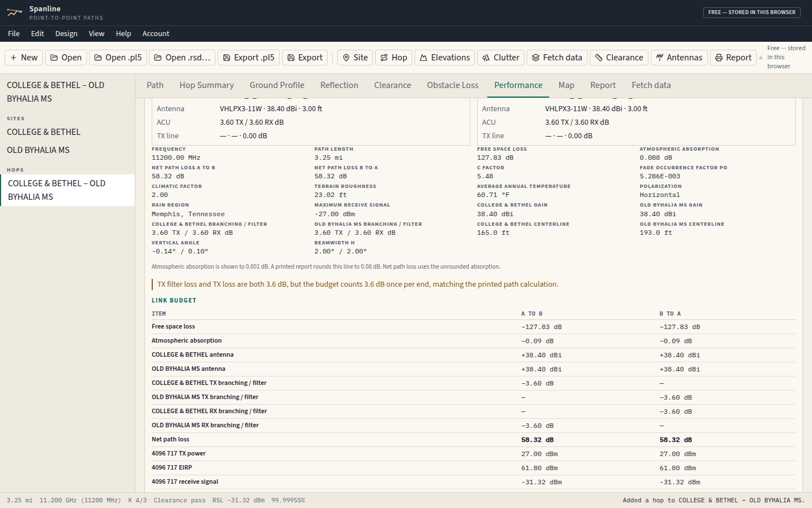Viewport: 812px width, 508px height.
Task: Click '4096 717 EIRP' row label
Action: pos(172,468)
